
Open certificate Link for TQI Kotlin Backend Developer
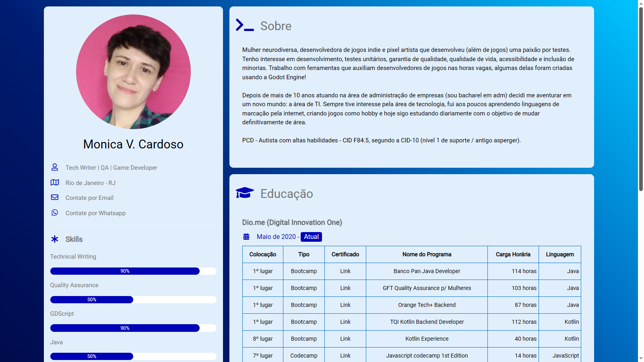coord(345,322)
